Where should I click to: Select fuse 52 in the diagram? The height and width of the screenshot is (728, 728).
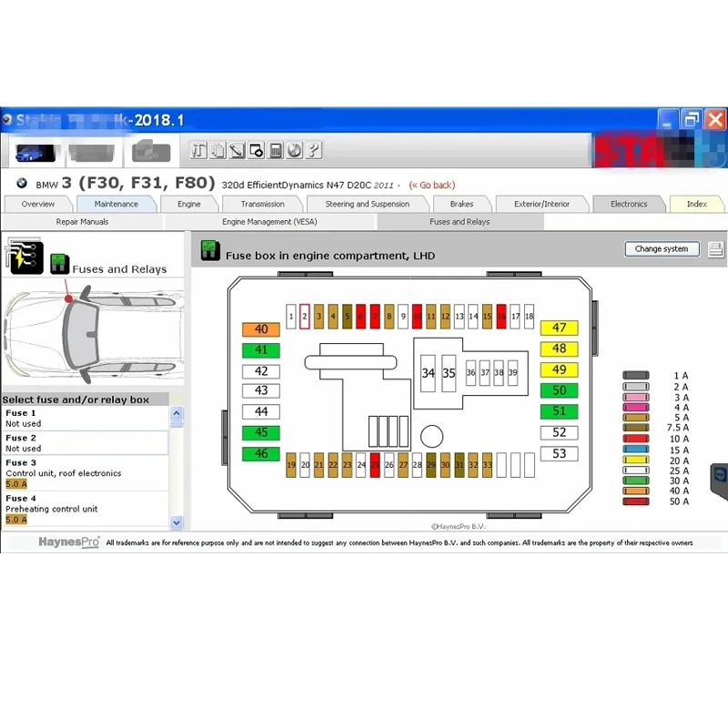(x=559, y=433)
